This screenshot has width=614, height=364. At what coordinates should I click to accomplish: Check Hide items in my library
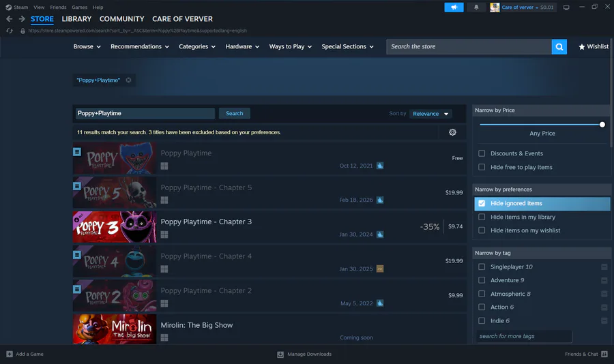coord(482,217)
